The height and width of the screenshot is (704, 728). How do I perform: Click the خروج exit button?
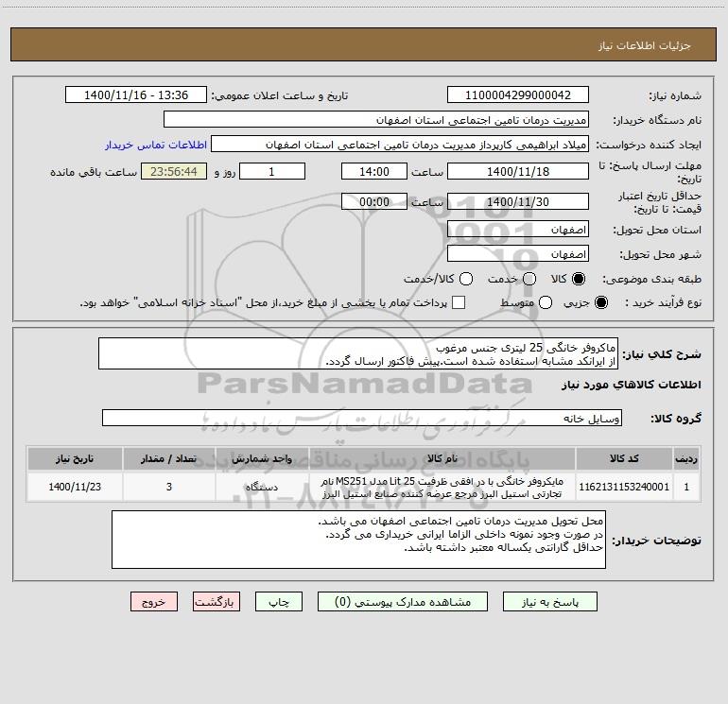[154, 602]
